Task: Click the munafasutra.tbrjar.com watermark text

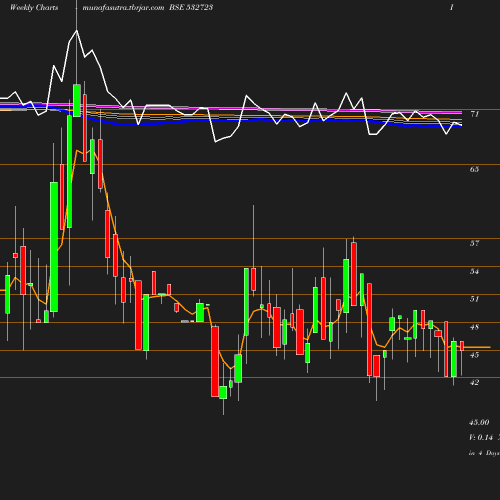Action: click(x=123, y=8)
